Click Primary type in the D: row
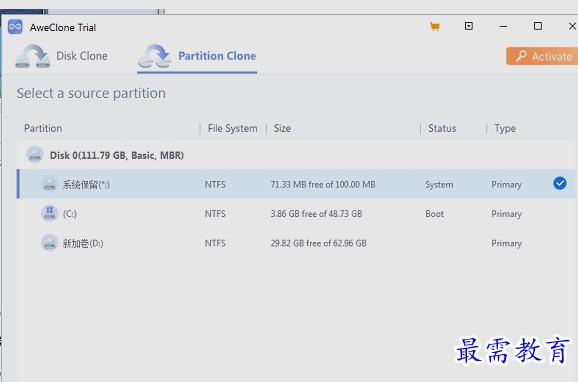Screen dimensions: 578x382 coord(506,243)
